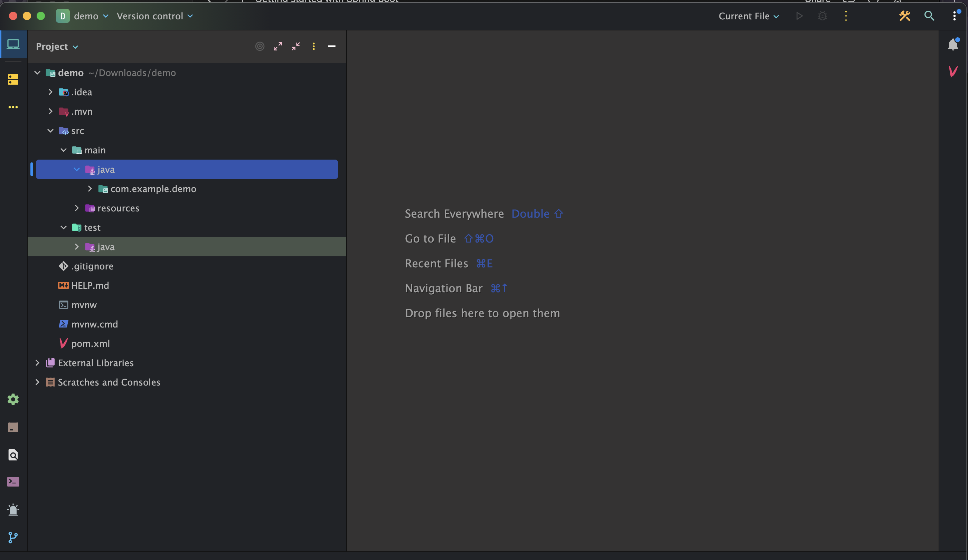Click the Recent Files shortcut link
This screenshot has width=968, height=560.
436,263
